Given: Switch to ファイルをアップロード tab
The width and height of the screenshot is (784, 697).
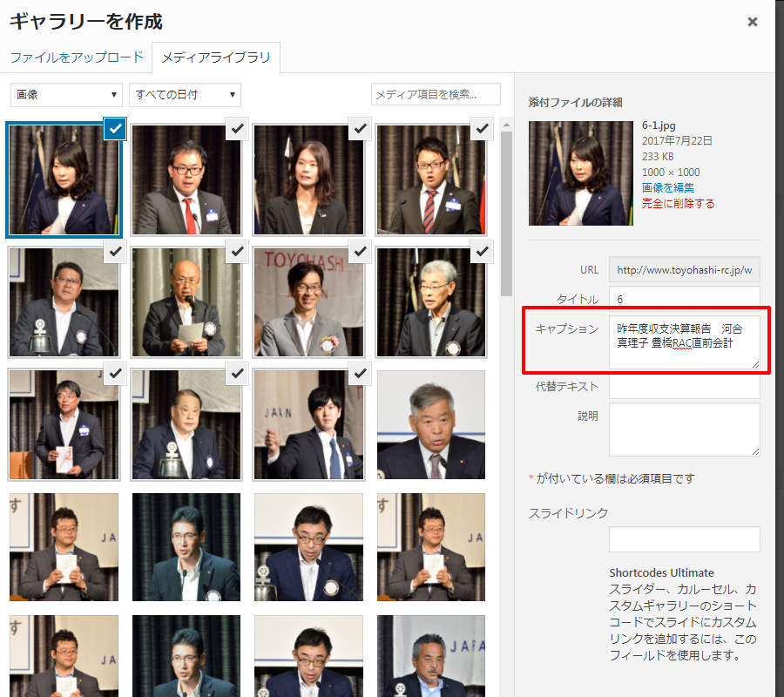Looking at the screenshot, I should 77,58.
